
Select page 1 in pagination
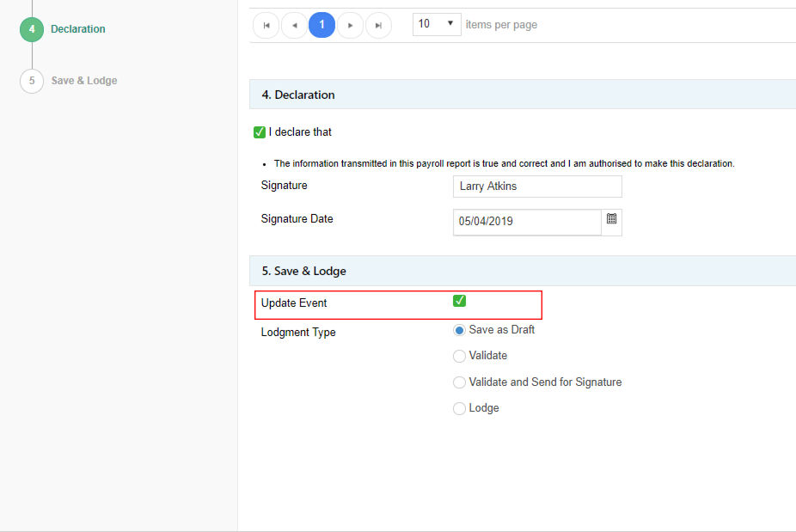[321, 25]
